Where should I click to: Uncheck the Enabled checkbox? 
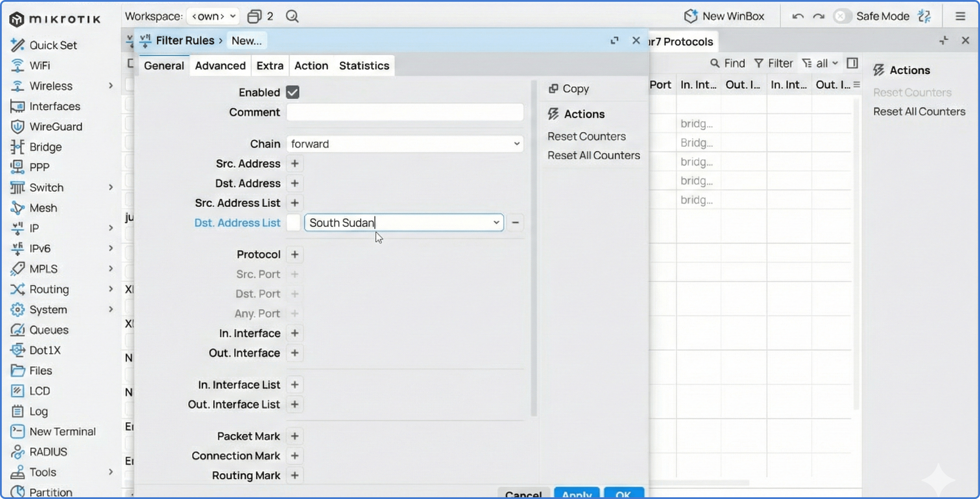coord(293,93)
